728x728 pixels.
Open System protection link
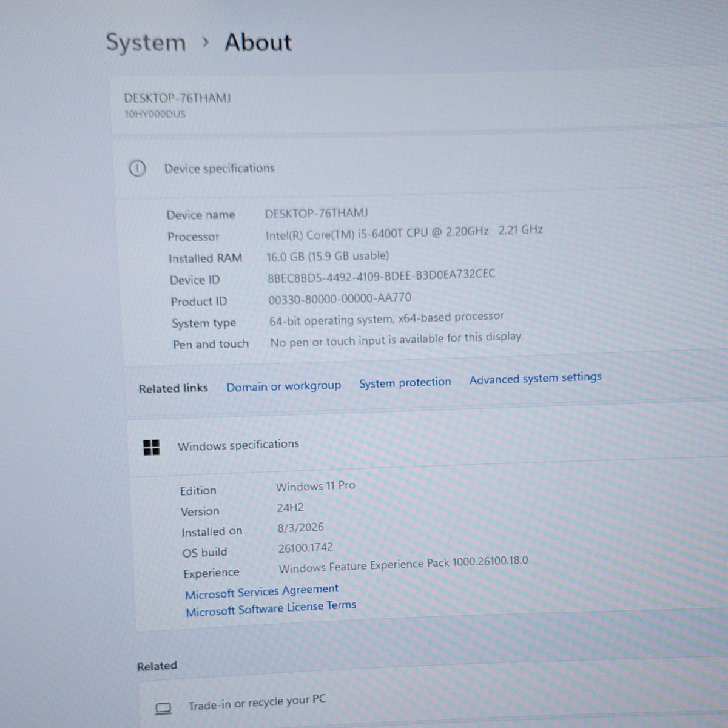[x=405, y=383]
